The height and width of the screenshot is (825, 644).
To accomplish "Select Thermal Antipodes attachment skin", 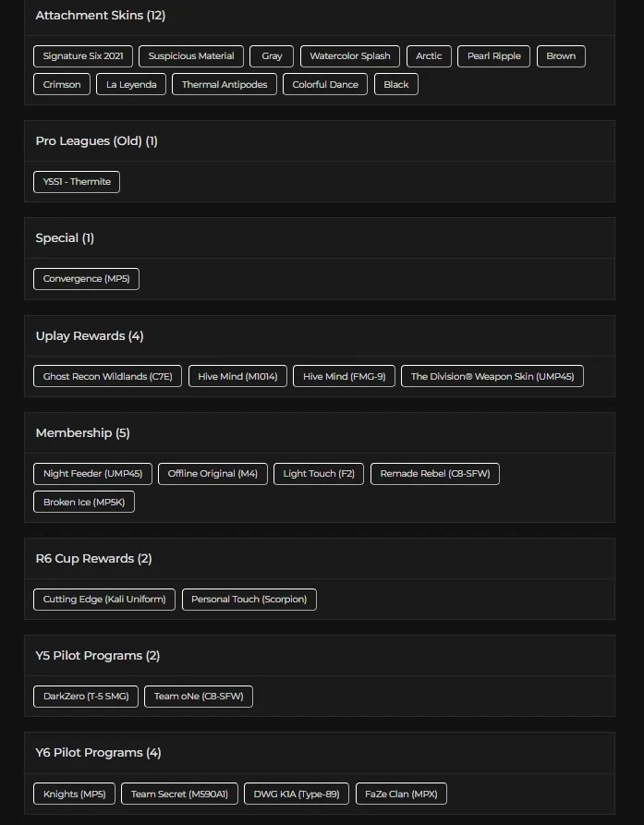I will pyautogui.click(x=225, y=85).
